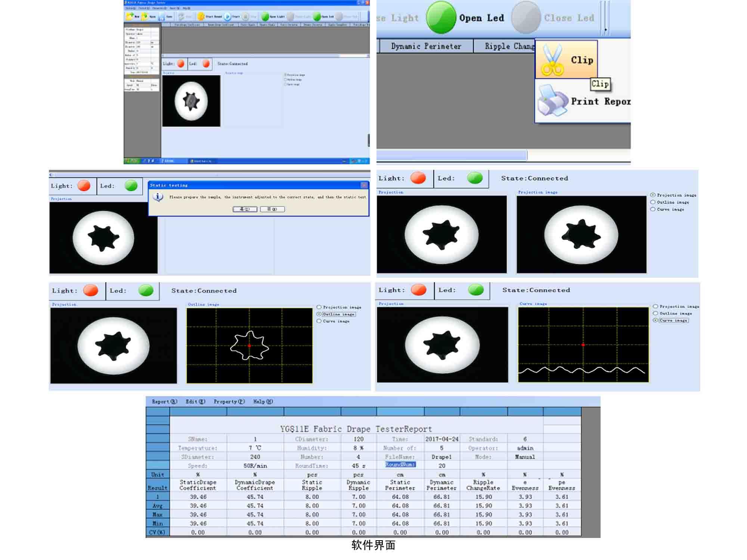Click the blue Start play icon
Screen dimensions: 747x560
point(227,16)
